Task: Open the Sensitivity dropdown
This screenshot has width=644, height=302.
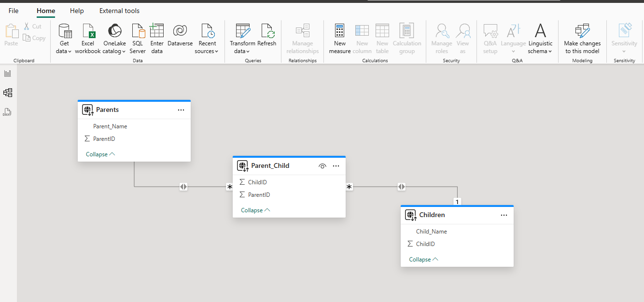Action: tap(624, 38)
